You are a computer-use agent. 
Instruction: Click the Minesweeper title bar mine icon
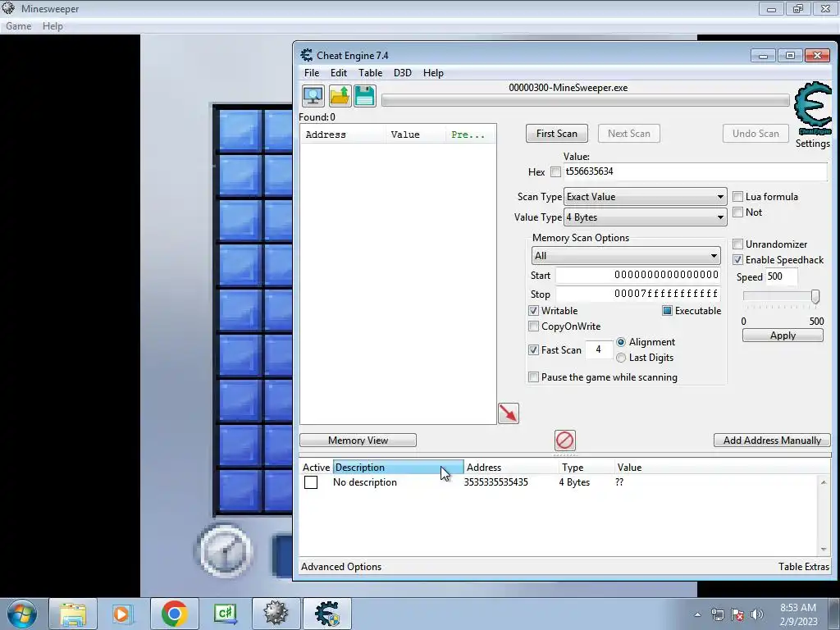[8, 8]
